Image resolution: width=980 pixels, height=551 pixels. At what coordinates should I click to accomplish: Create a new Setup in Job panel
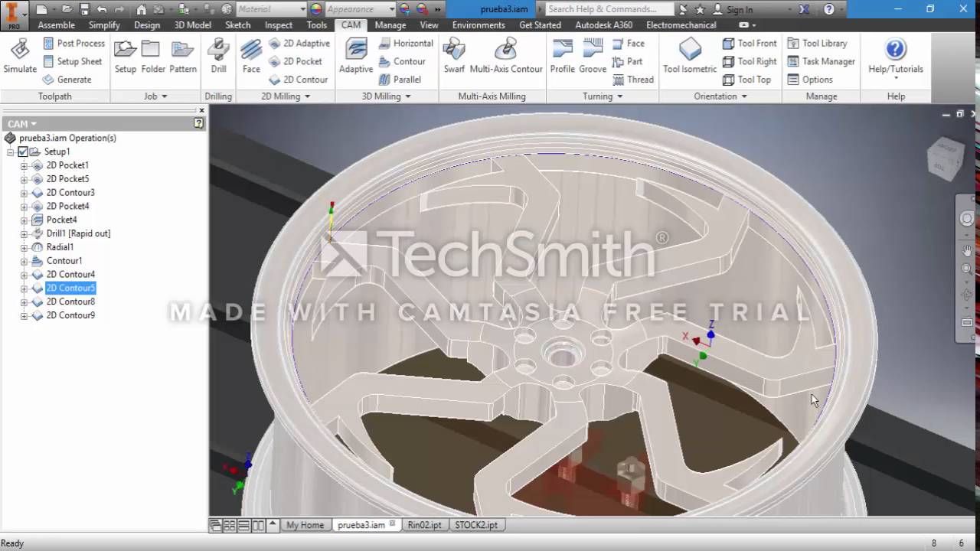coord(126,56)
